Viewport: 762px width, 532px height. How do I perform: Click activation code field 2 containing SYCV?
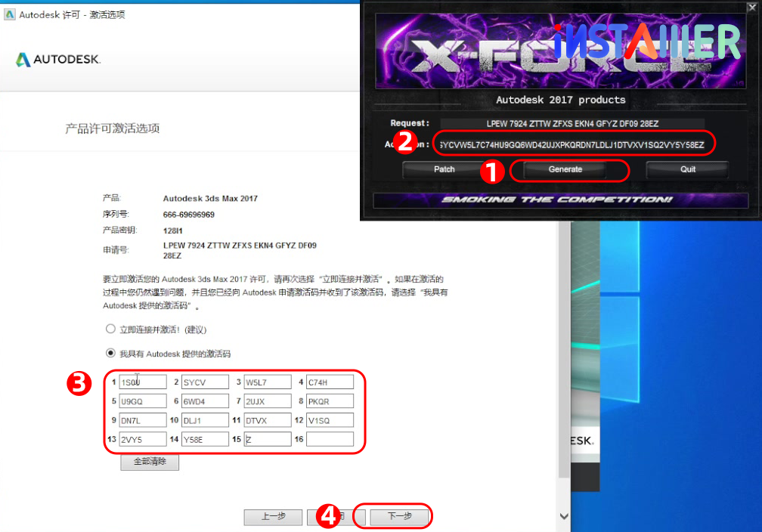click(205, 382)
